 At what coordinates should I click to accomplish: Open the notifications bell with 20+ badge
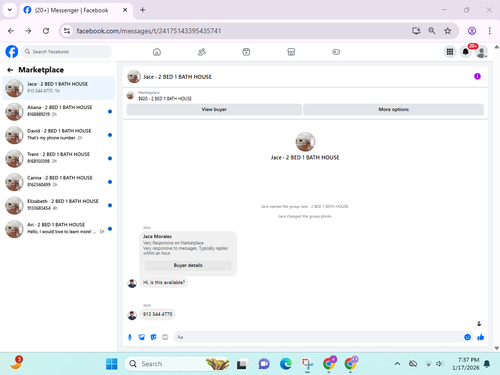466,52
